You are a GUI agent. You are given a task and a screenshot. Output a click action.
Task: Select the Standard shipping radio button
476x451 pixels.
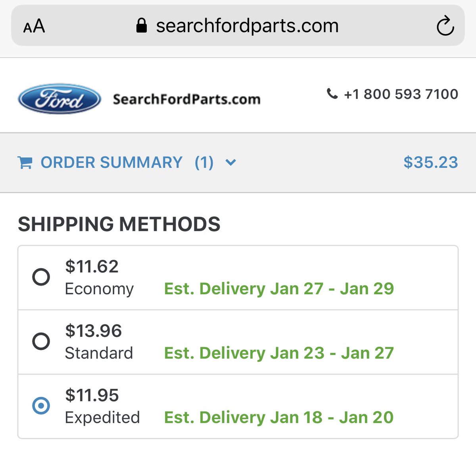tap(41, 341)
